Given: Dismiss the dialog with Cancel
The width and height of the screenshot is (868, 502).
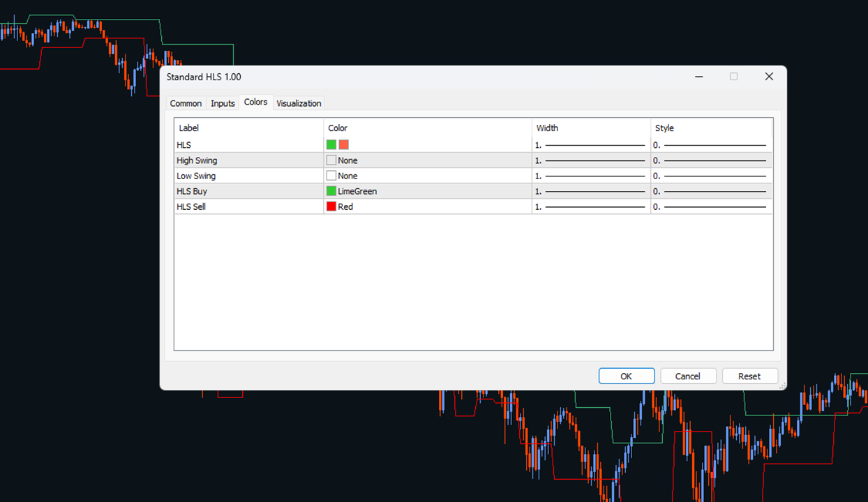Looking at the screenshot, I should click(688, 375).
